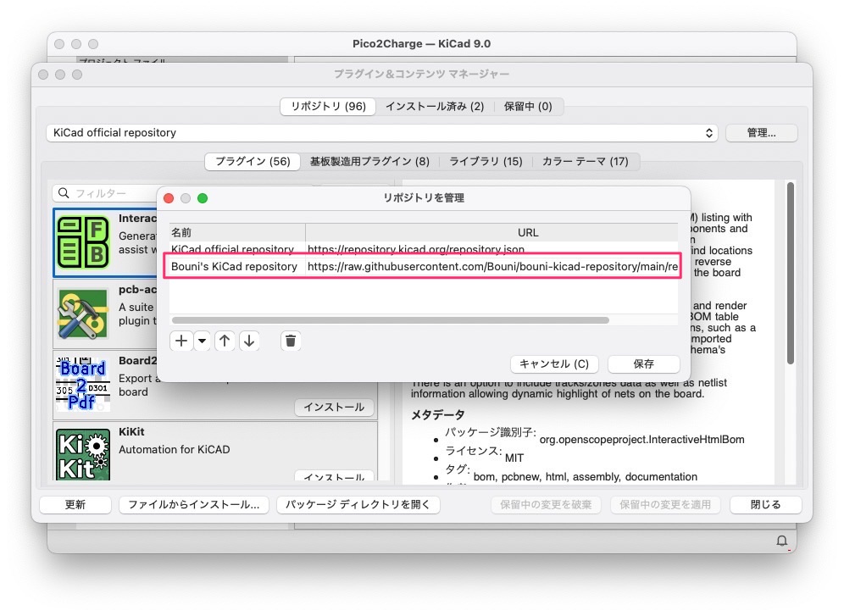This screenshot has height=616, width=844.
Task: Select the Interactive HTML BOM plugin icon
Action: 82,243
